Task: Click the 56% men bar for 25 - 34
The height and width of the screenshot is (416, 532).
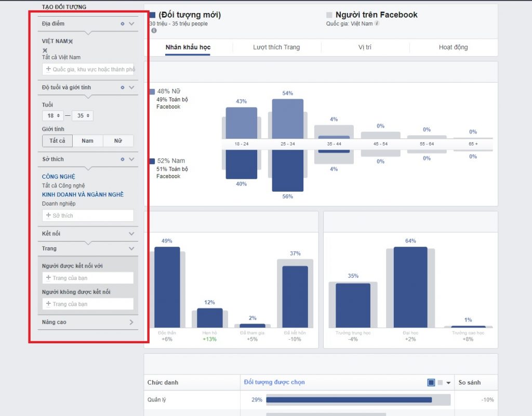Action: click(x=288, y=170)
